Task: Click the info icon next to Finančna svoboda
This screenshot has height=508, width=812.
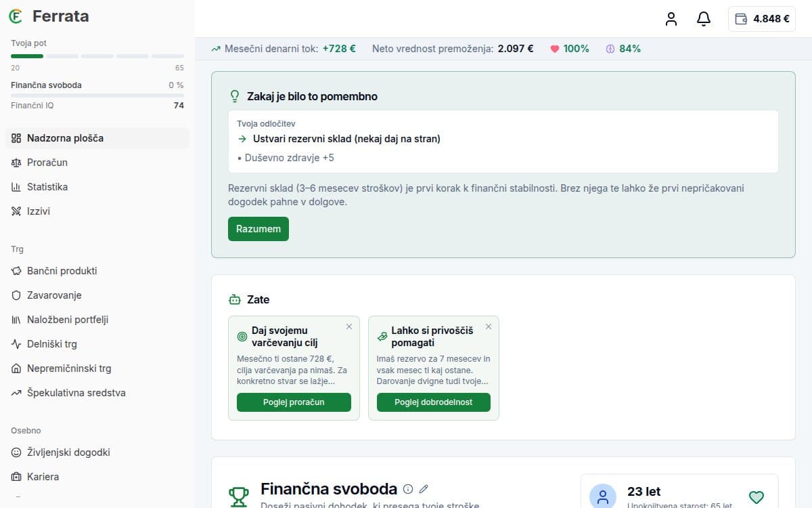Action: point(408,489)
